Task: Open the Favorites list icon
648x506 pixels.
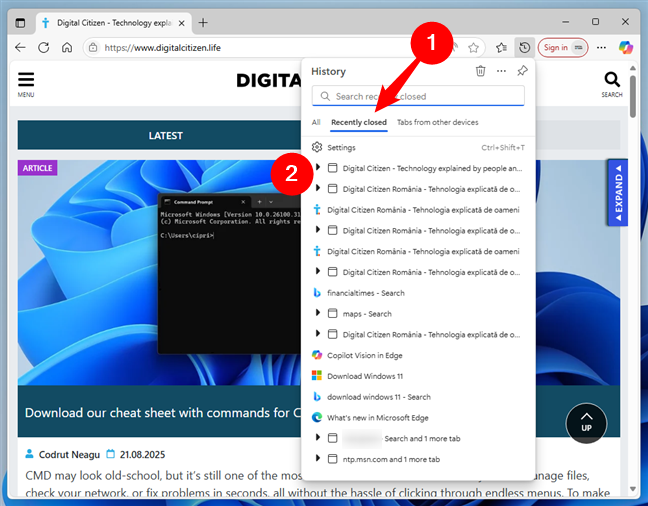Action: (501, 48)
